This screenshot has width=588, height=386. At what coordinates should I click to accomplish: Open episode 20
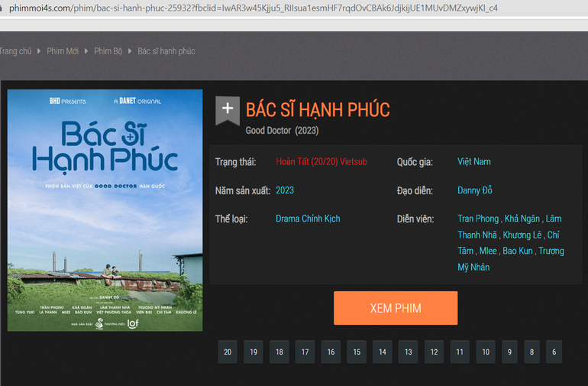click(x=227, y=352)
